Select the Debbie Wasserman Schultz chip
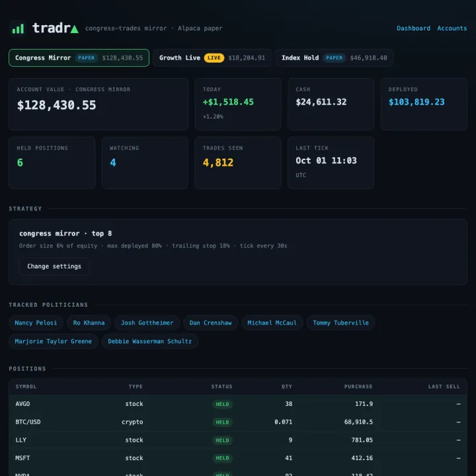 point(149,341)
